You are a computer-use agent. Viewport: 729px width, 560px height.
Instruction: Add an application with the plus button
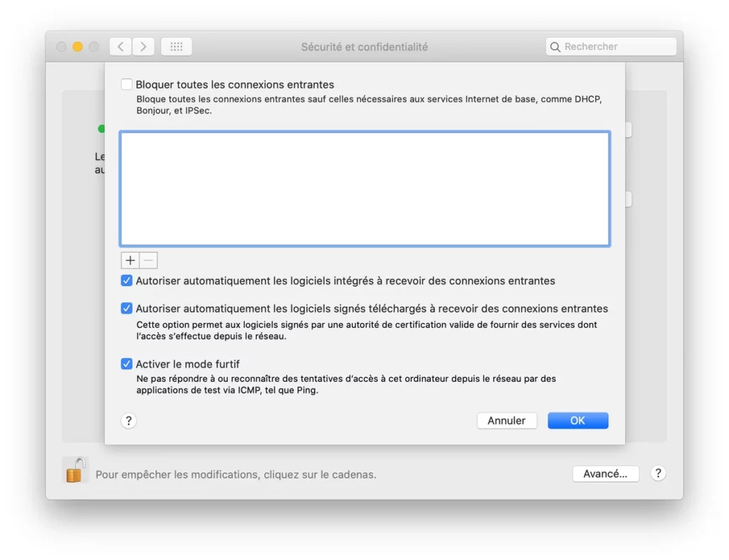[130, 260]
